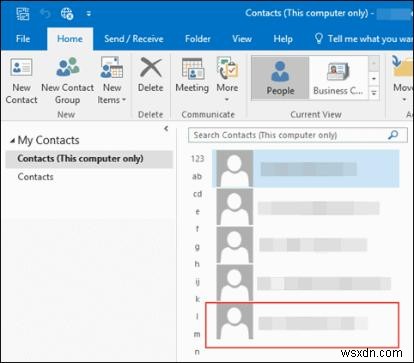The image size is (414, 363).
Task: Switch to Business Card view
Action: 338,78
